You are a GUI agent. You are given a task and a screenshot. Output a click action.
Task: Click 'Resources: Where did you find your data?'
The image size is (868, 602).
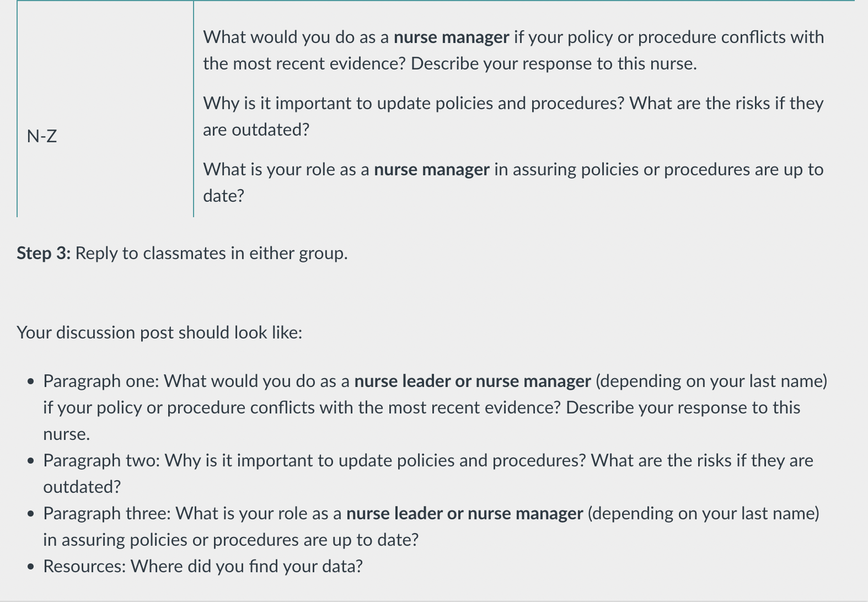(x=203, y=566)
